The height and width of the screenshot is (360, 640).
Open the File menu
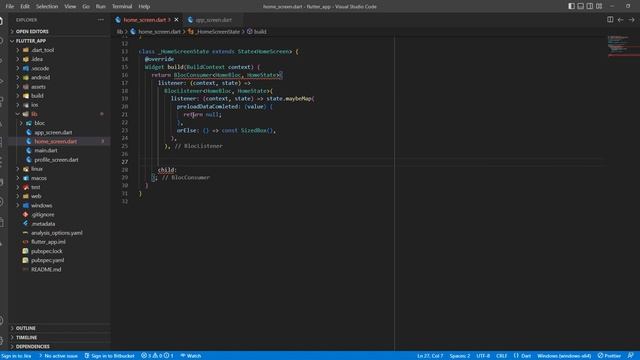tap(10, 7)
